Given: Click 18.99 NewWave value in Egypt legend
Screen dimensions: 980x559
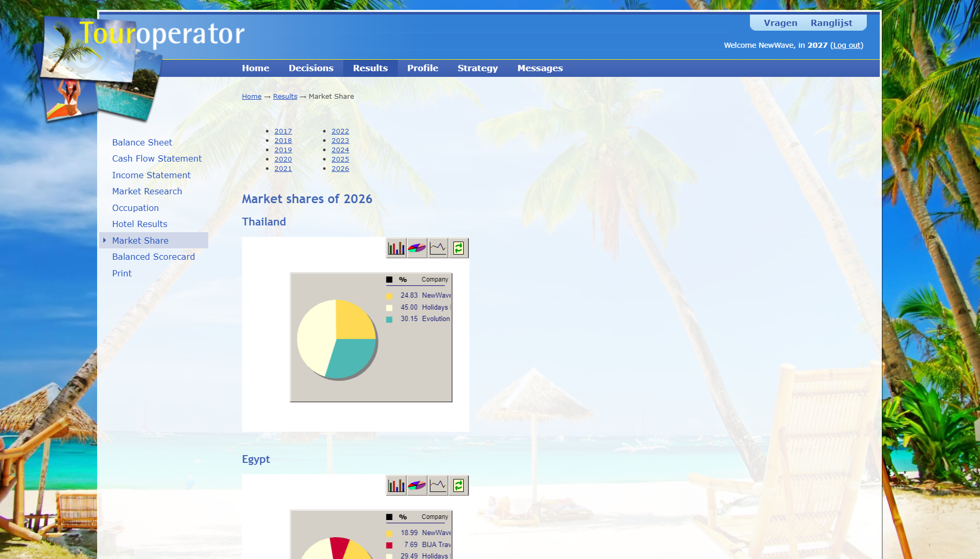Looking at the screenshot, I should coord(409,533).
